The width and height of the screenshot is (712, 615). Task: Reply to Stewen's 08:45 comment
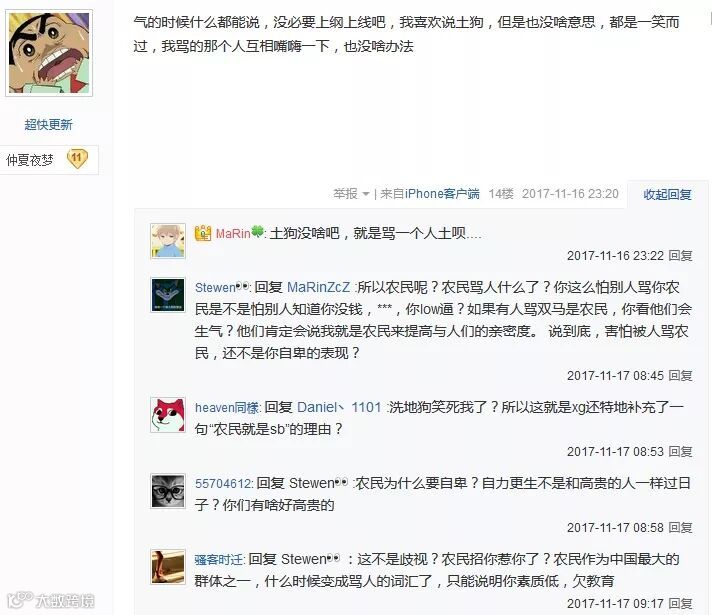[x=680, y=376]
